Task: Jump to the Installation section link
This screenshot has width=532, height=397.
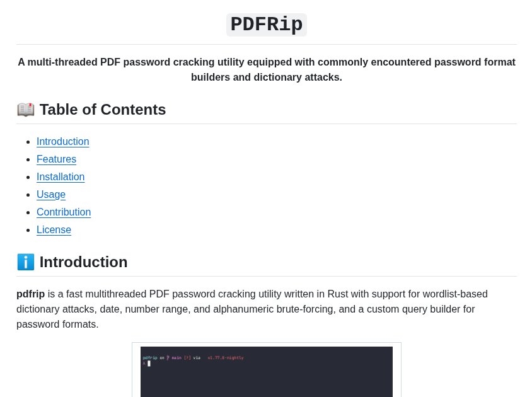Action: pos(61,177)
